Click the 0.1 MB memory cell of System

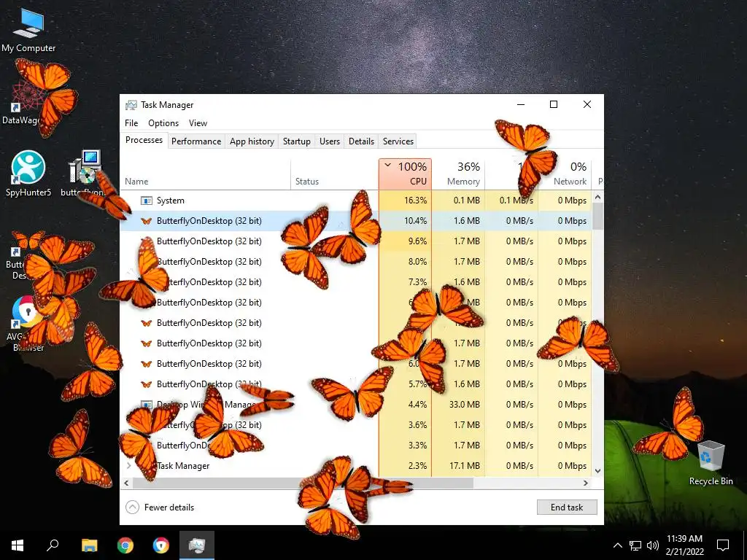coord(458,201)
